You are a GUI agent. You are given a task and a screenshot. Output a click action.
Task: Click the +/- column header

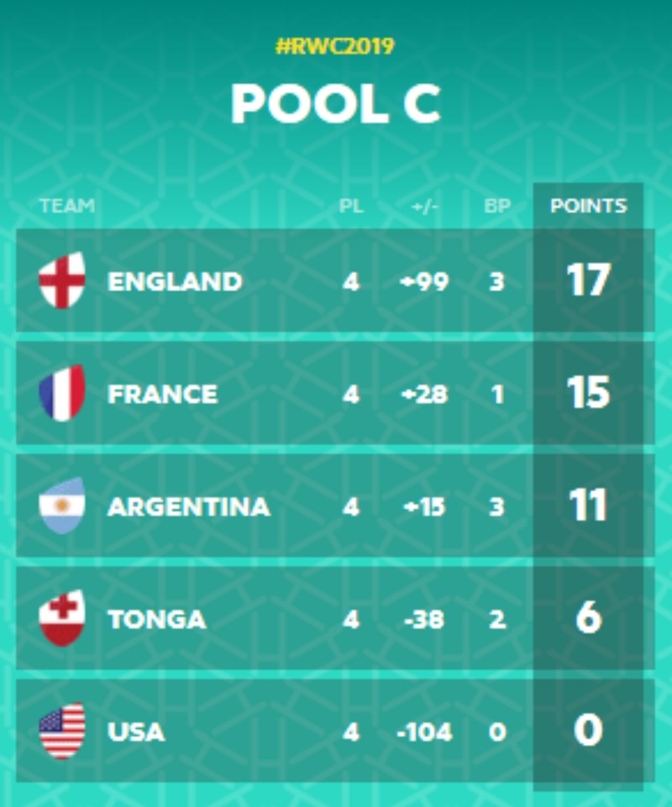click(425, 206)
